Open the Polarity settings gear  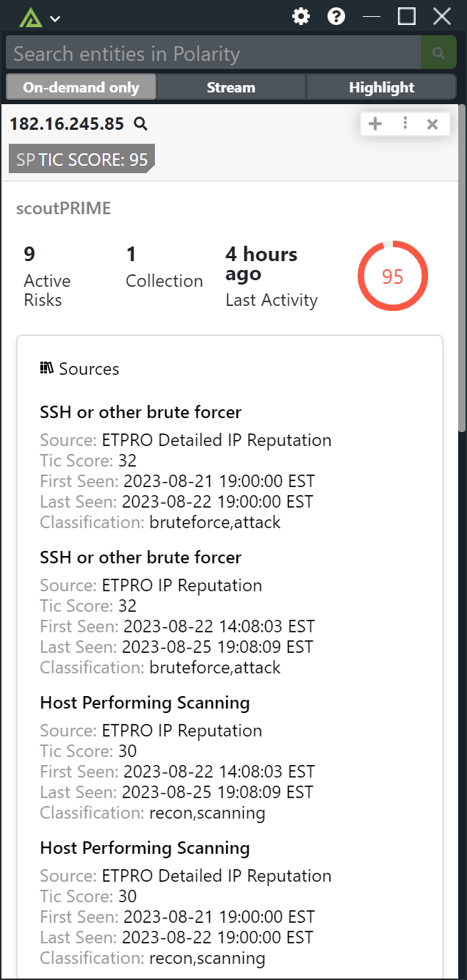pyautogui.click(x=301, y=17)
